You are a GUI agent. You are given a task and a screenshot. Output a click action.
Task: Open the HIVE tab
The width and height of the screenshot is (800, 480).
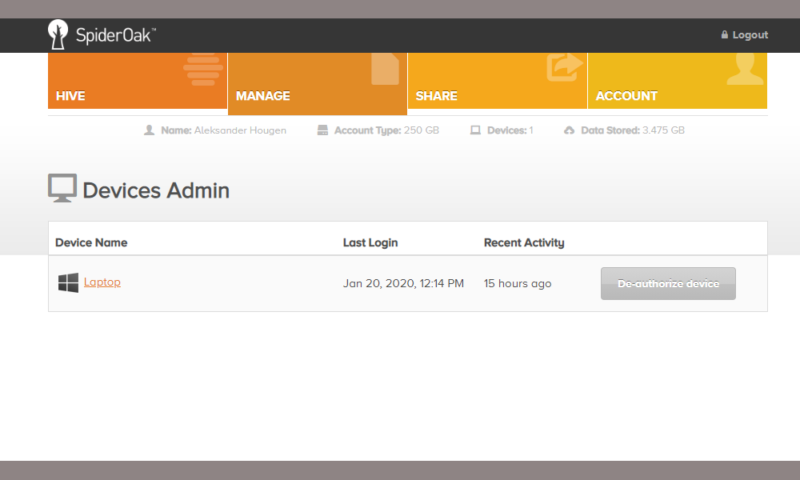click(71, 96)
